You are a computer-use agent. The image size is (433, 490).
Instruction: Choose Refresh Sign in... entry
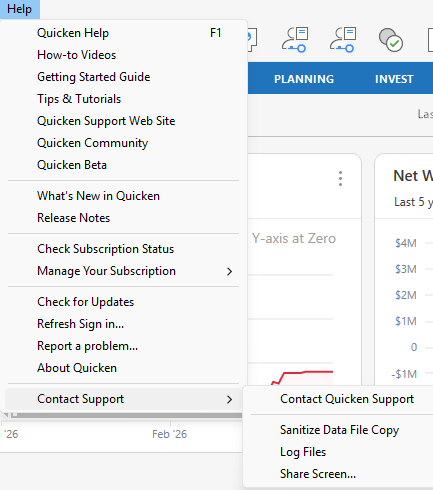[x=123, y=324]
